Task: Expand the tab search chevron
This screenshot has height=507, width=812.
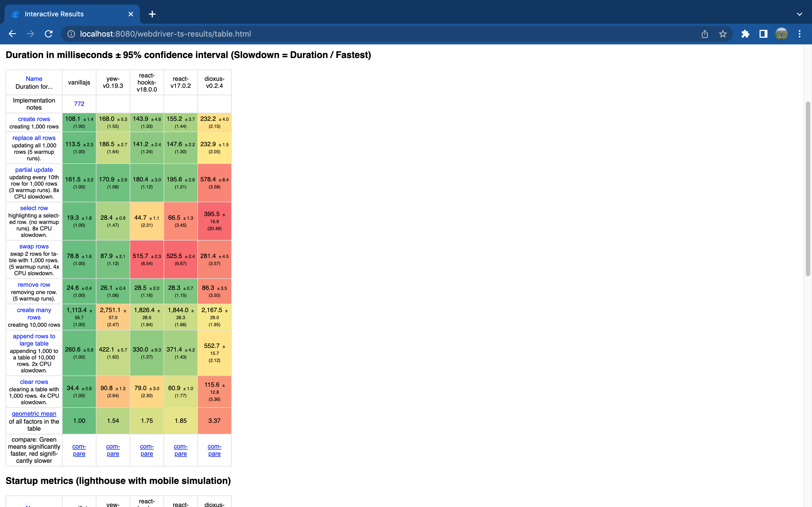Action: (x=800, y=14)
